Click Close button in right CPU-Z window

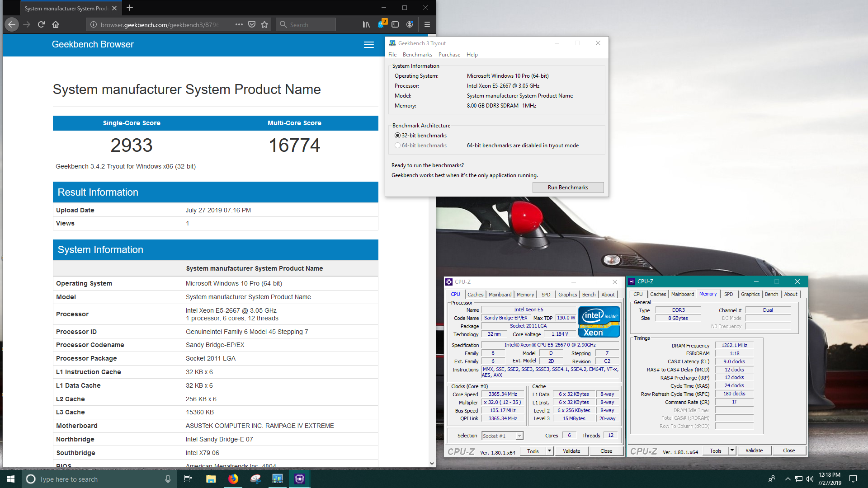pyautogui.click(x=789, y=450)
